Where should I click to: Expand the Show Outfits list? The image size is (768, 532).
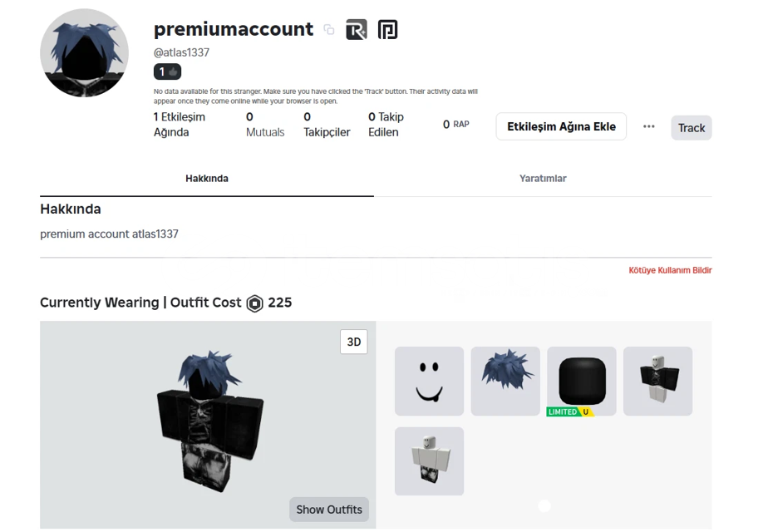click(329, 510)
